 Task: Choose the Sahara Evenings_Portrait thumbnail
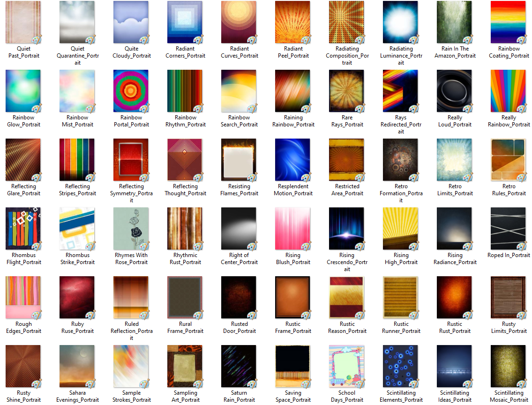[77, 366]
